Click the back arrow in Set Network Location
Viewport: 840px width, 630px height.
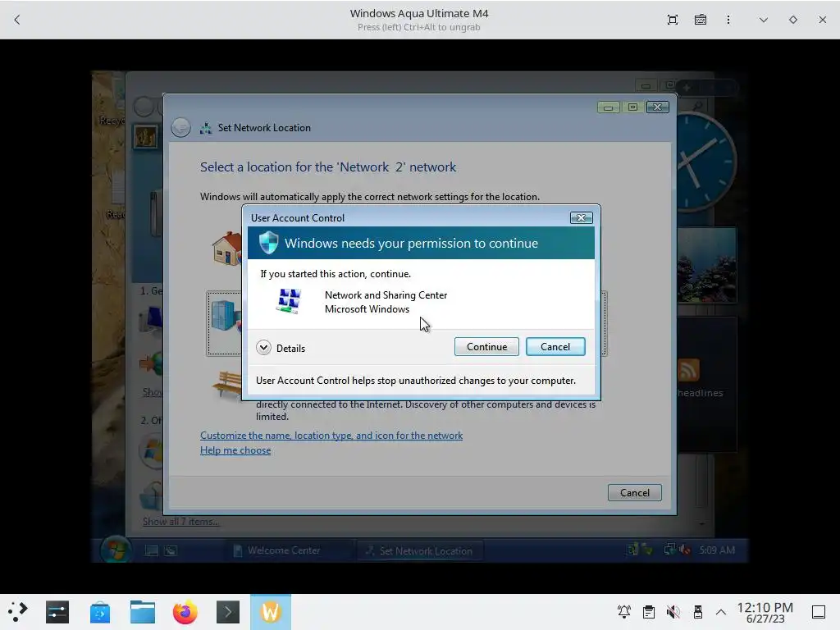coord(180,127)
